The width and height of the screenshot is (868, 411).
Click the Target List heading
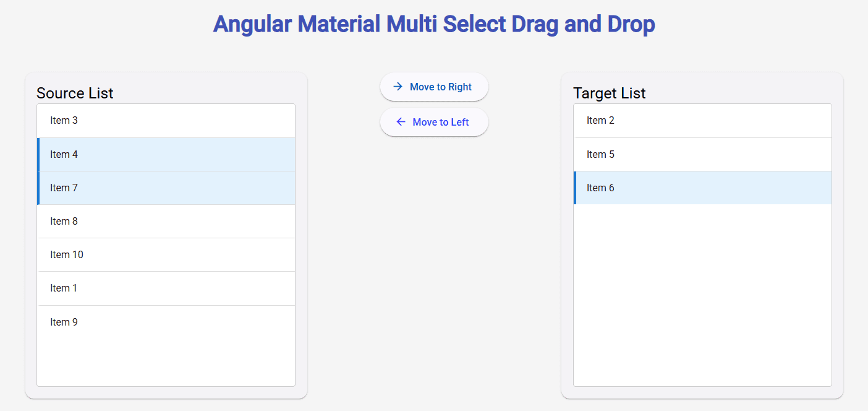pyautogui.click(x=609, y=93)
